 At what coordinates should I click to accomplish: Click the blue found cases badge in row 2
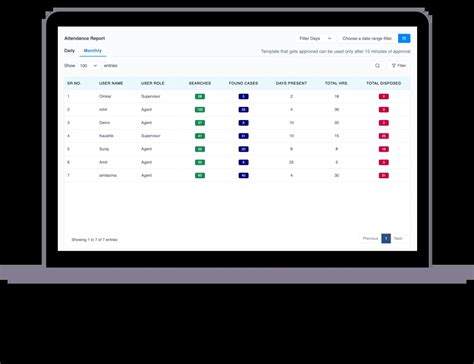click(243, 110)
